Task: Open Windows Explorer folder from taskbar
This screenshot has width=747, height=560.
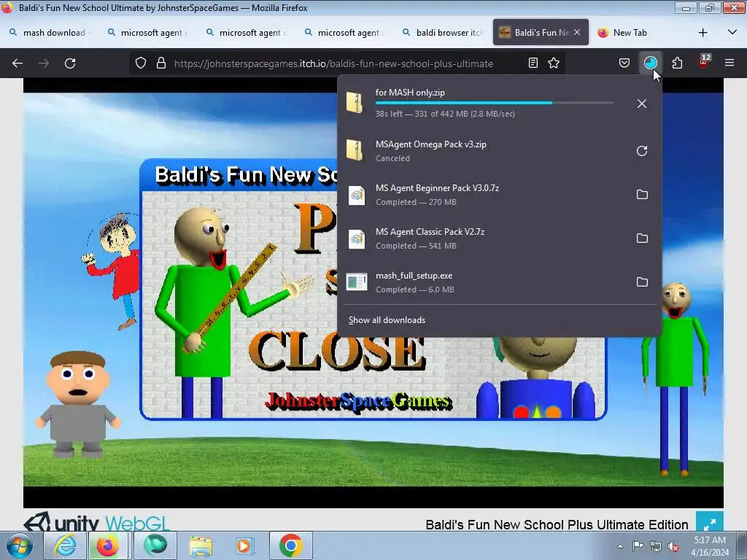Action: 201,545
